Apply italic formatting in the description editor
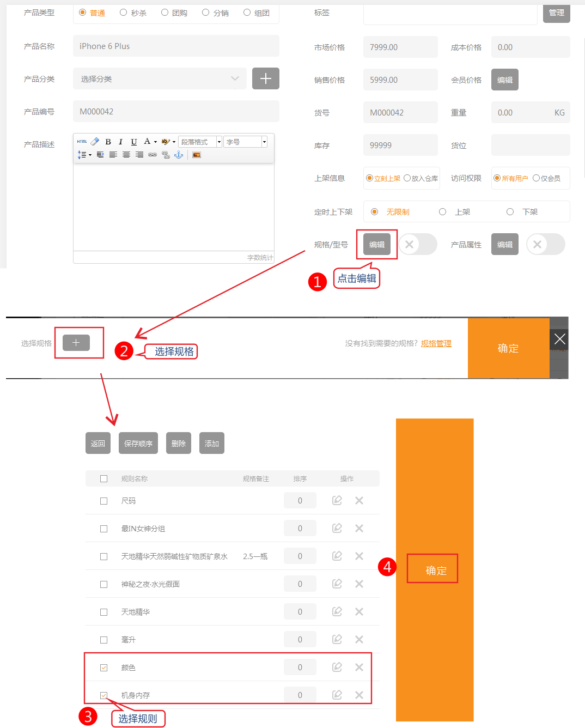The image size is (585, 728). coord(120,142)
